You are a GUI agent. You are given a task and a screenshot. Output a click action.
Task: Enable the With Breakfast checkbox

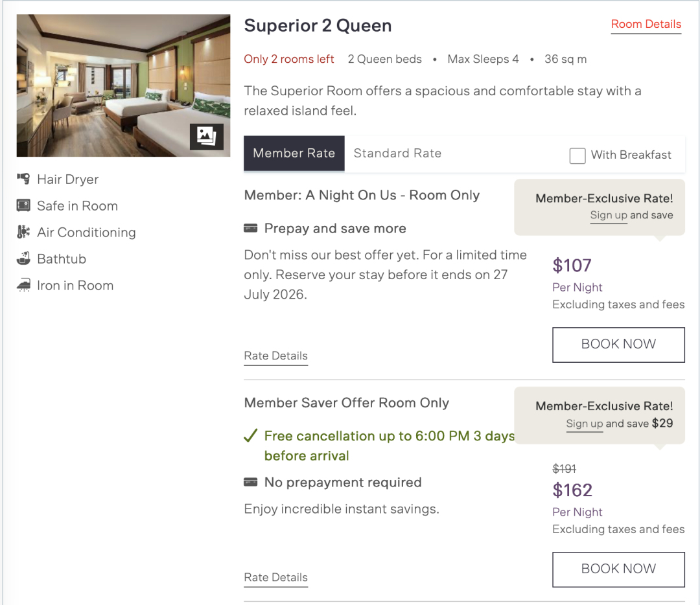577,155
